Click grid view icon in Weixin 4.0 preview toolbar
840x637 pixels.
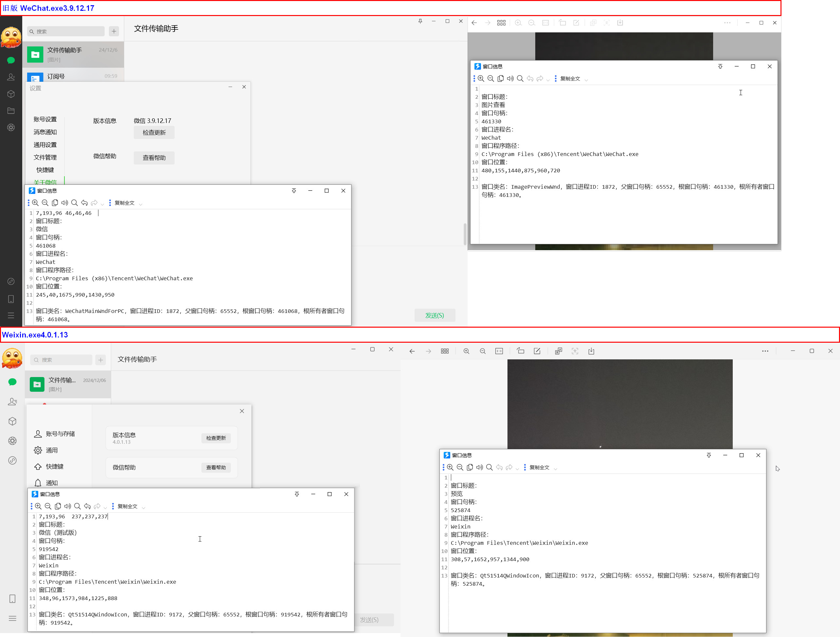(x=445, y=351)
